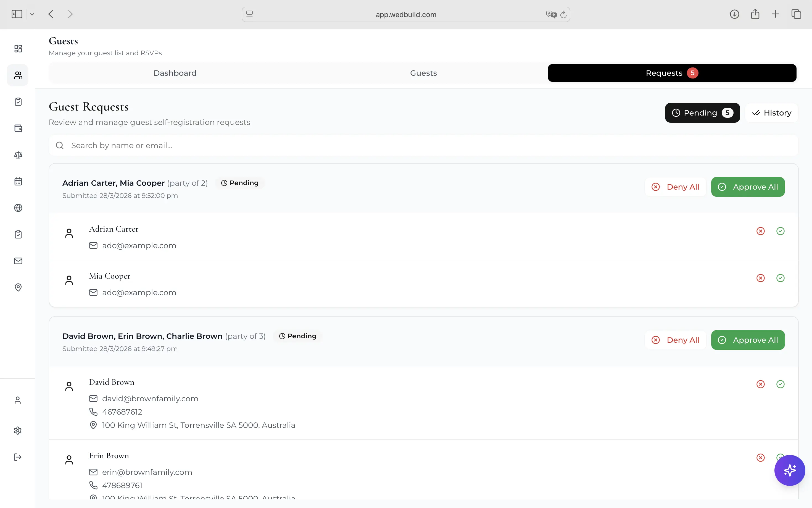Expand the sidebar dropdown chevron in toolbar
The height and width of the screenshot is (508, 812).
[32, 14]
